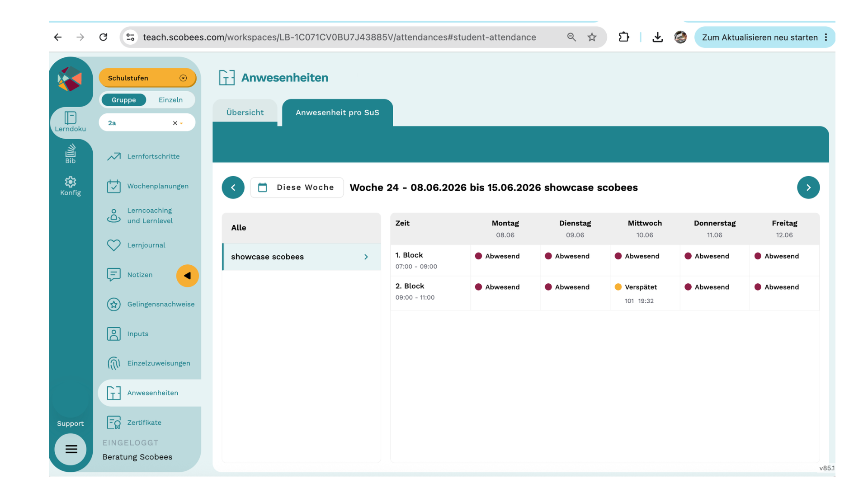The height and width of the screenshot is (488, 868).
Task: Click Freitag 2. Block Abwesend status
Action: coord(777,287)
